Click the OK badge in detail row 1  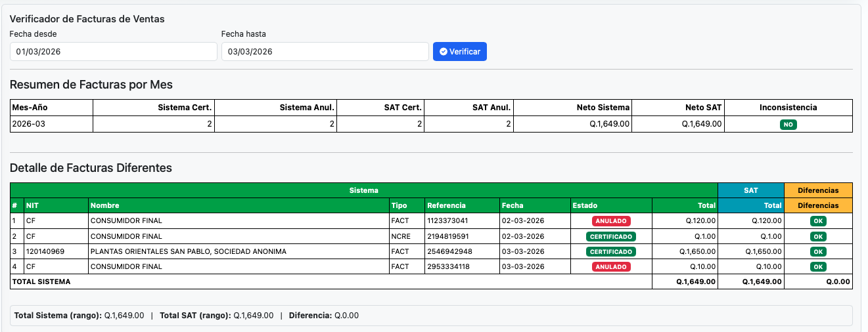click(817, 221)
